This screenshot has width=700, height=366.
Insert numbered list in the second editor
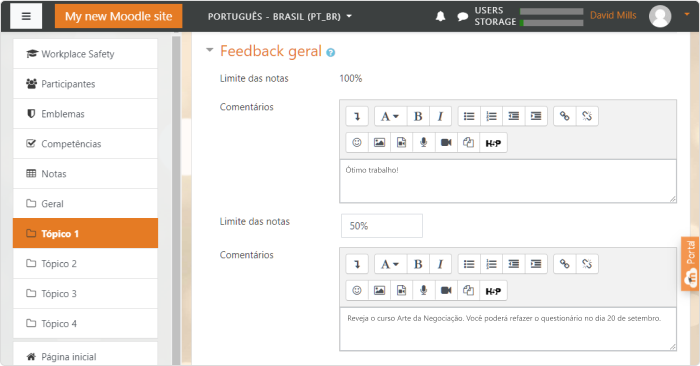pos(491,264)
